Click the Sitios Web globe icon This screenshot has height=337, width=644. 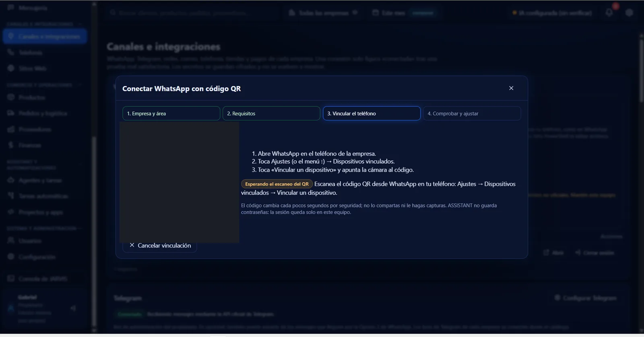tap(11, 68)
